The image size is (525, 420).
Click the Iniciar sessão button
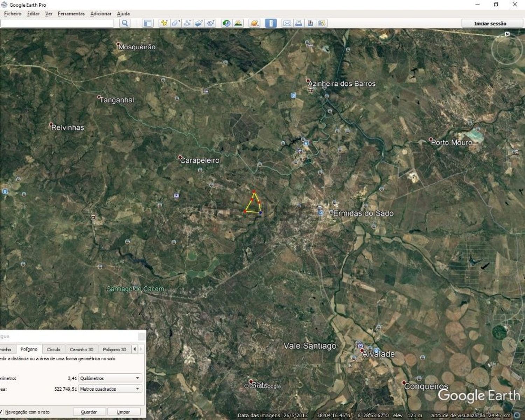coord(490,23)
